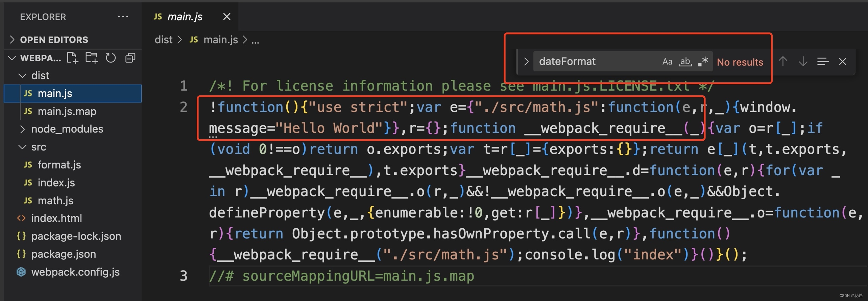Image resolution: width=868 pixels, height=301 pixels.
Task: Toggle Use Regular Expression in find
Action: coord(703,62)
